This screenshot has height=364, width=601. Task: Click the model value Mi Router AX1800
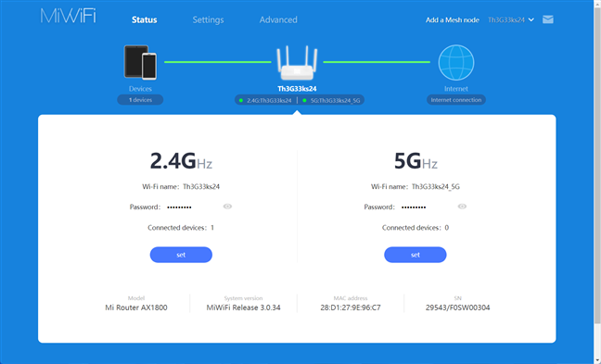coord(136,308)
